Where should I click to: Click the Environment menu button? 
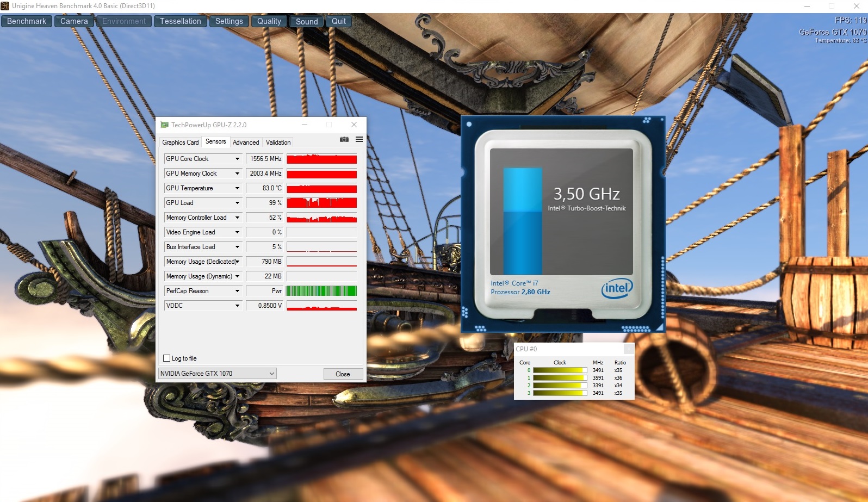pos(124,21)
